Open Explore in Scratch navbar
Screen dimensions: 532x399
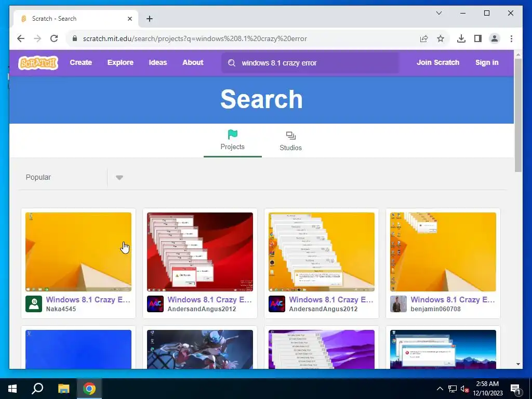point(121,63)
